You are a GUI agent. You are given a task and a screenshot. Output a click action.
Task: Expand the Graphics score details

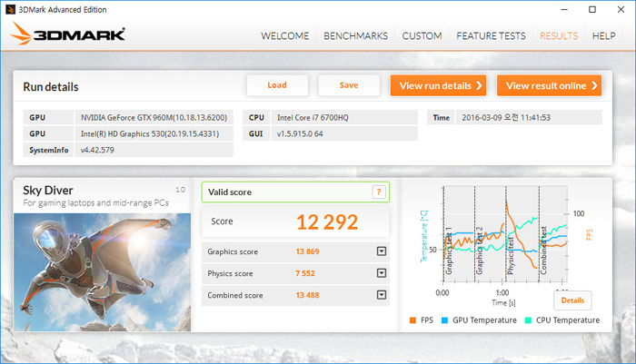click(382, 251)
